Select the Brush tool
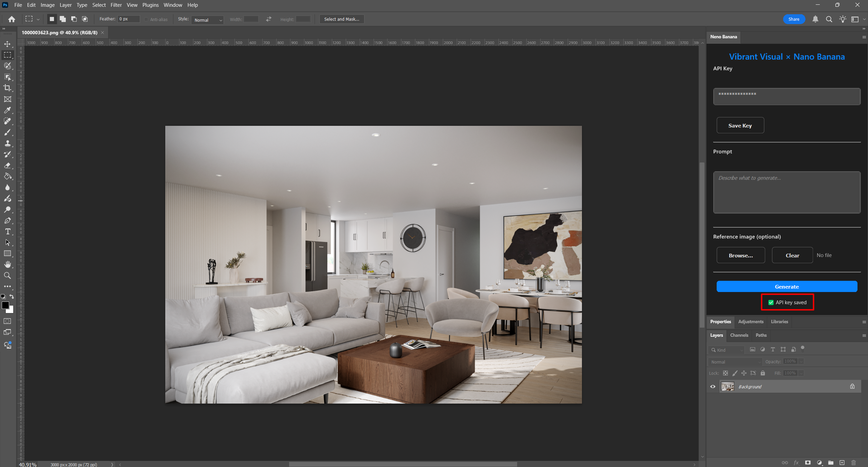 click(x=7, y=132)
